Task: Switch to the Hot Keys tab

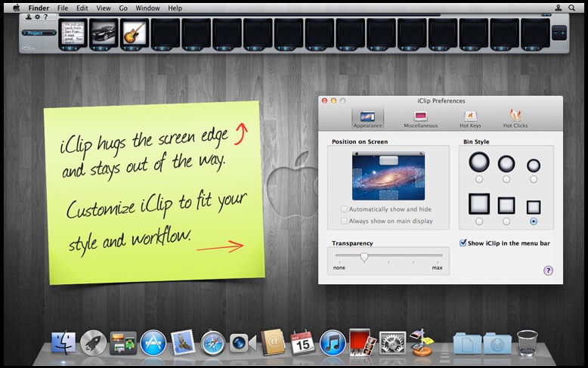Action: (470, 119)
